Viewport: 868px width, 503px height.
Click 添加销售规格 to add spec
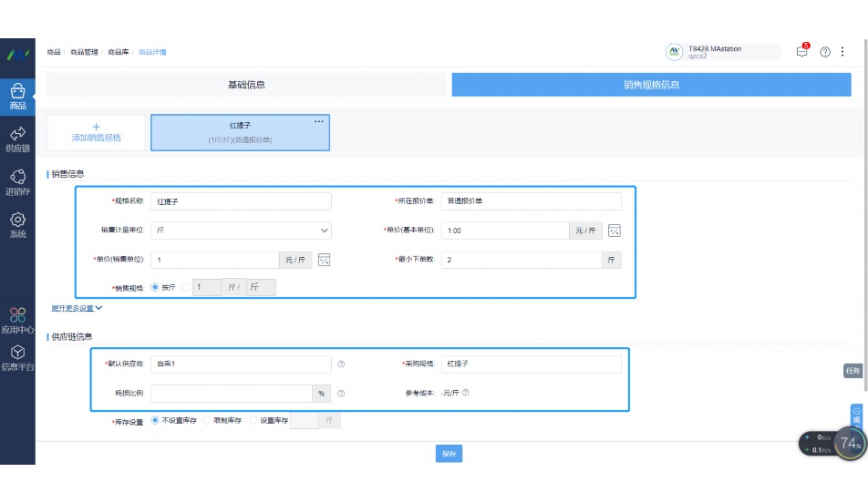point(97,133)
